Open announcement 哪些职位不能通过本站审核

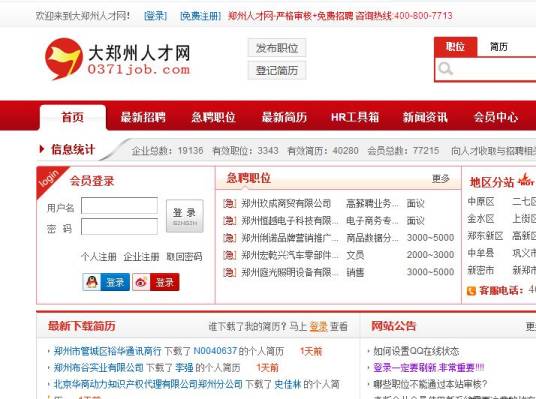[430, 384]
